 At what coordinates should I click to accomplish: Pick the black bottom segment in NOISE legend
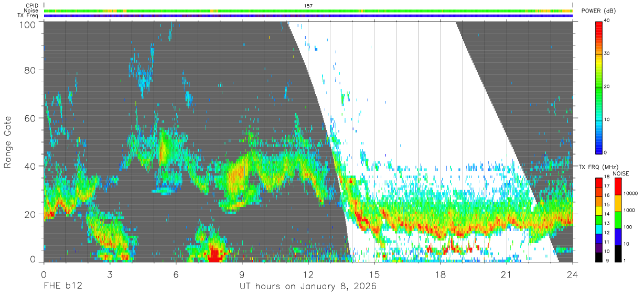[x=618, y=254]
